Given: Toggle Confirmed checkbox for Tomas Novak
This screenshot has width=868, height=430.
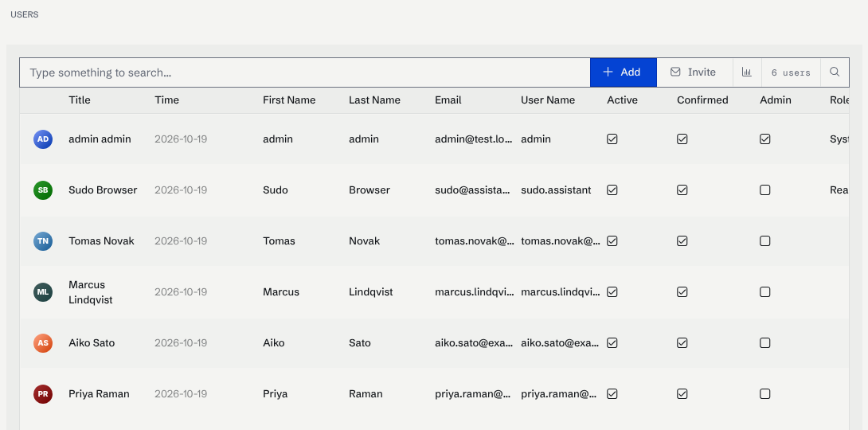Looking at the screenshot, I should 682,241.
